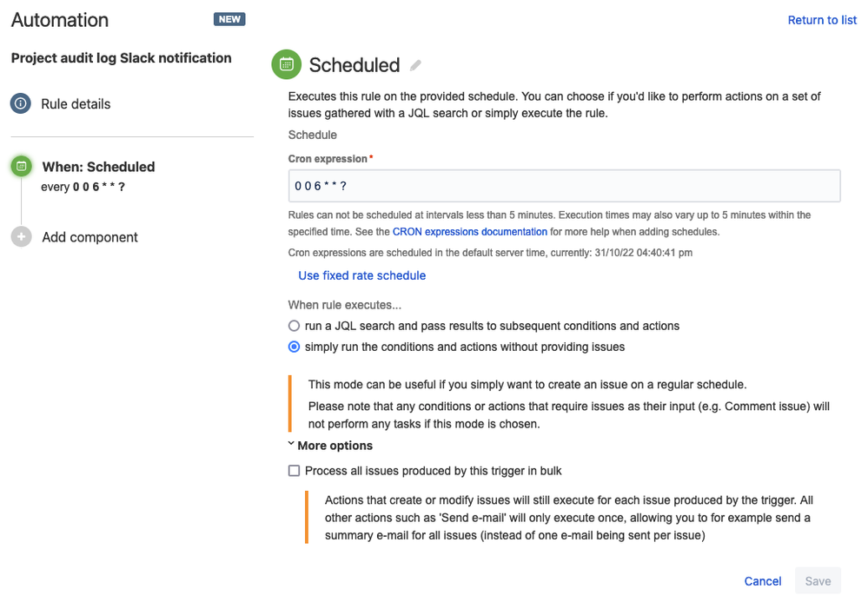This screenshot has height=602, width=868.
Task: Click the pencil icon to rename the trigger
Action: 414,65
